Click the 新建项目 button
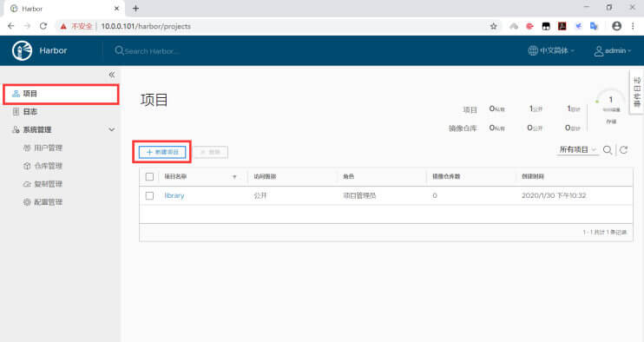644x342 pixels. click(162, 152)
